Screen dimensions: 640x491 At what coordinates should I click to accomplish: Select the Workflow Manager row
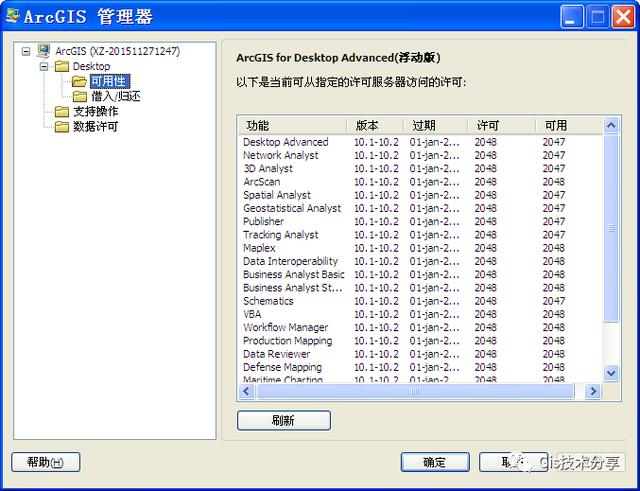420,327
